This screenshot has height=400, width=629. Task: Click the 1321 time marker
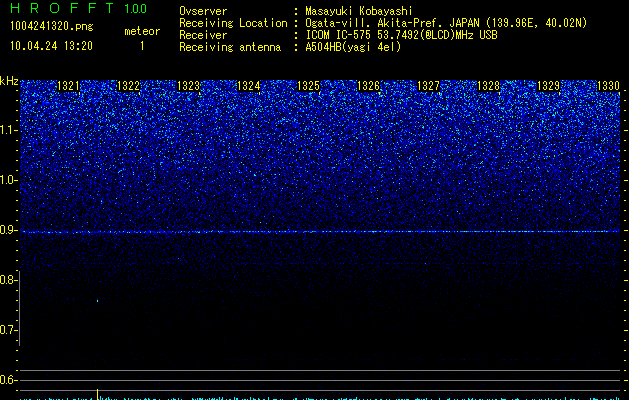tap(69, 86)
